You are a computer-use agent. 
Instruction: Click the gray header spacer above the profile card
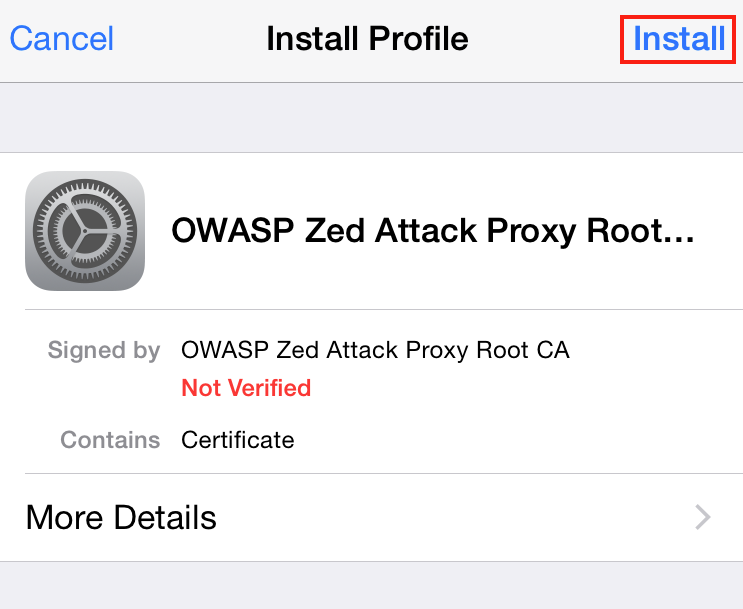click(372, 118)
